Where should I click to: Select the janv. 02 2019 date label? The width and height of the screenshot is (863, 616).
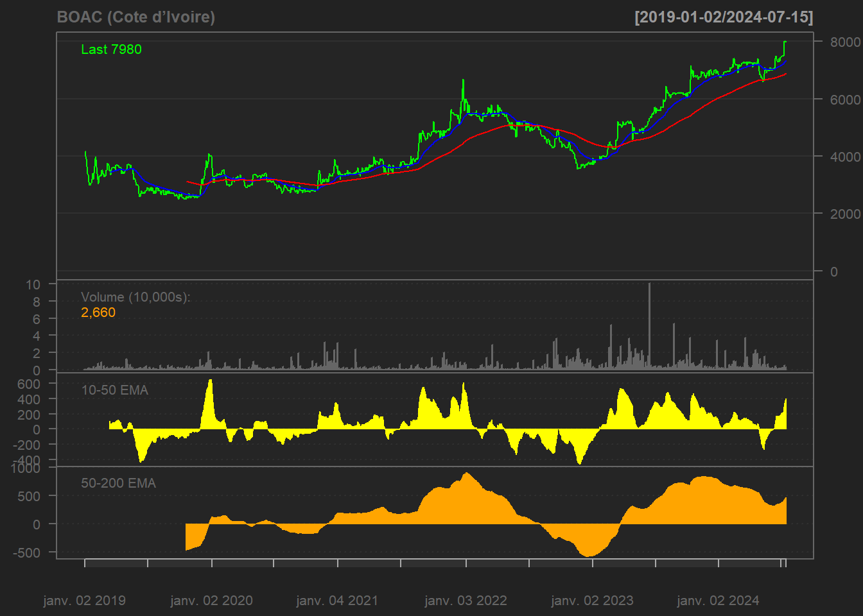pos(84,601)
